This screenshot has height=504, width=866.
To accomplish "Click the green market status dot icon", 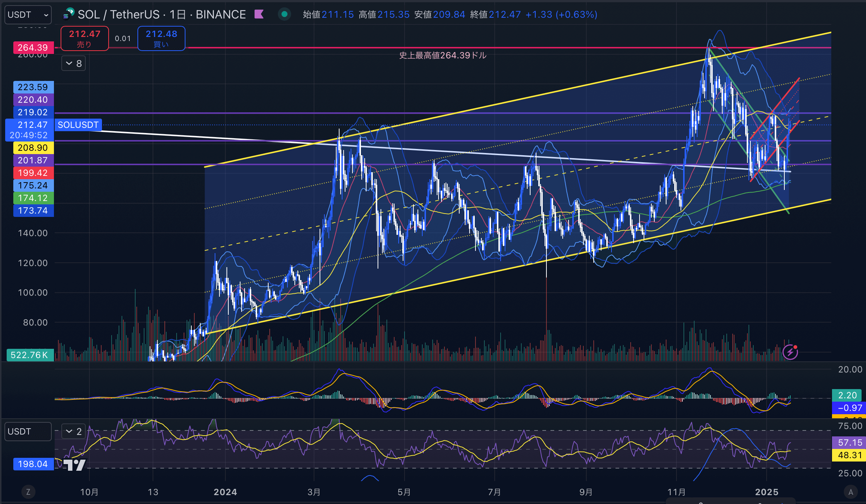I will (x=284, y=14).
